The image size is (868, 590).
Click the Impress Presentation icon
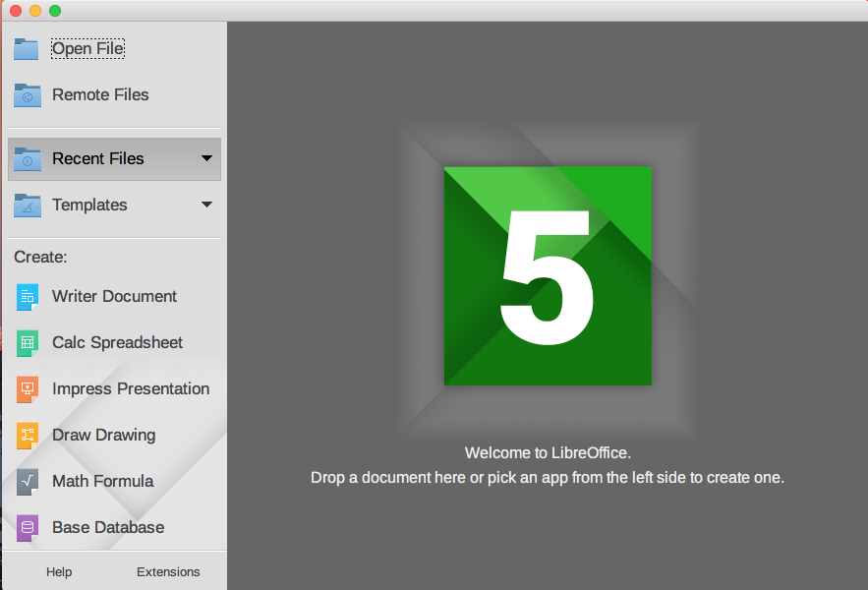point(28,388)
